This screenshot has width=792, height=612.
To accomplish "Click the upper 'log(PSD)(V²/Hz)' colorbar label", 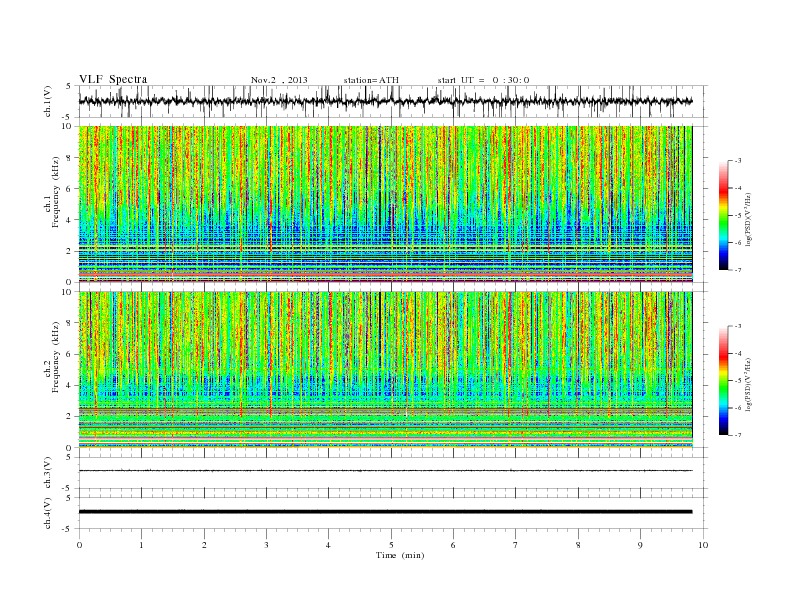I will coord(749,219).
